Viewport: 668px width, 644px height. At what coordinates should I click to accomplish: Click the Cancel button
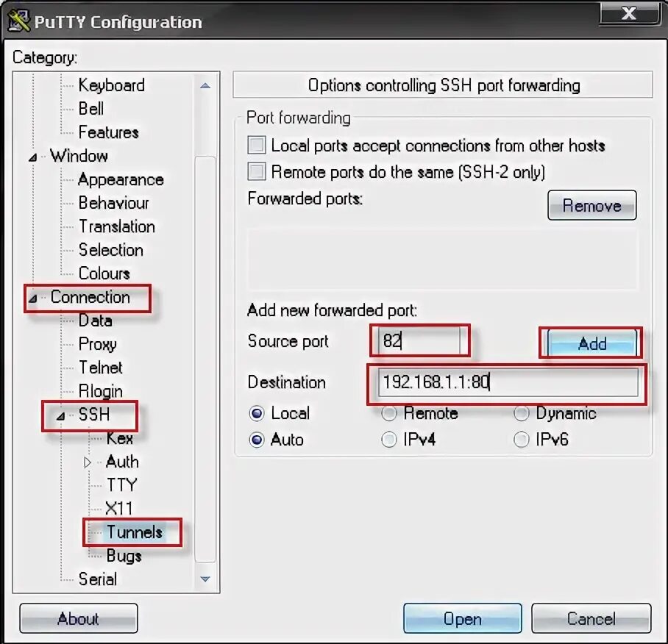point(591,618)
